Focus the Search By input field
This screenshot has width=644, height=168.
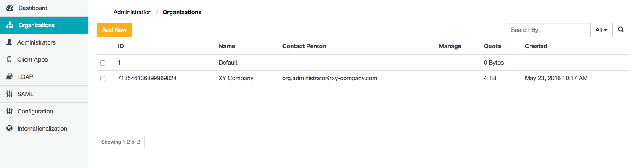(x=548, y=30)
